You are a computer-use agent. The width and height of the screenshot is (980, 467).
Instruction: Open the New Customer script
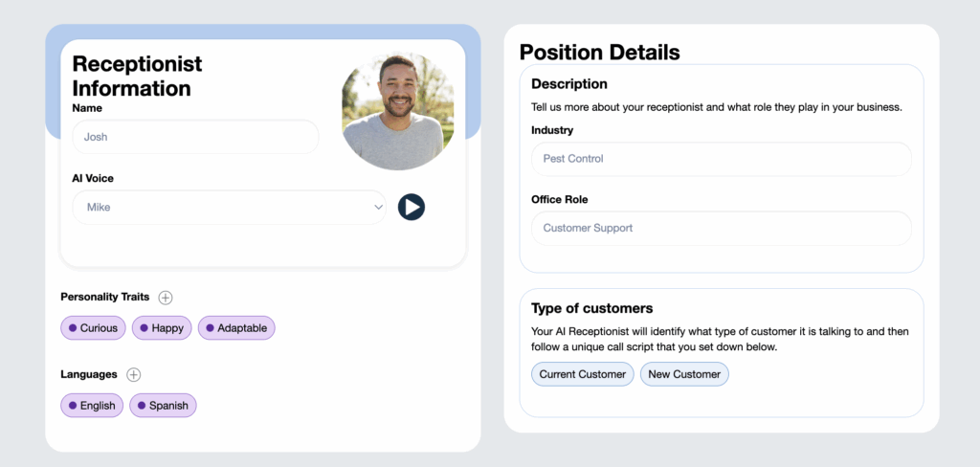coord(684,374)
